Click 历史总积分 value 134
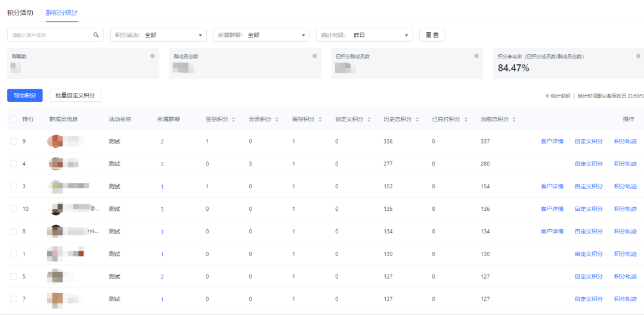Viewport: 644px width, 315px height. (x=388, y=231)
